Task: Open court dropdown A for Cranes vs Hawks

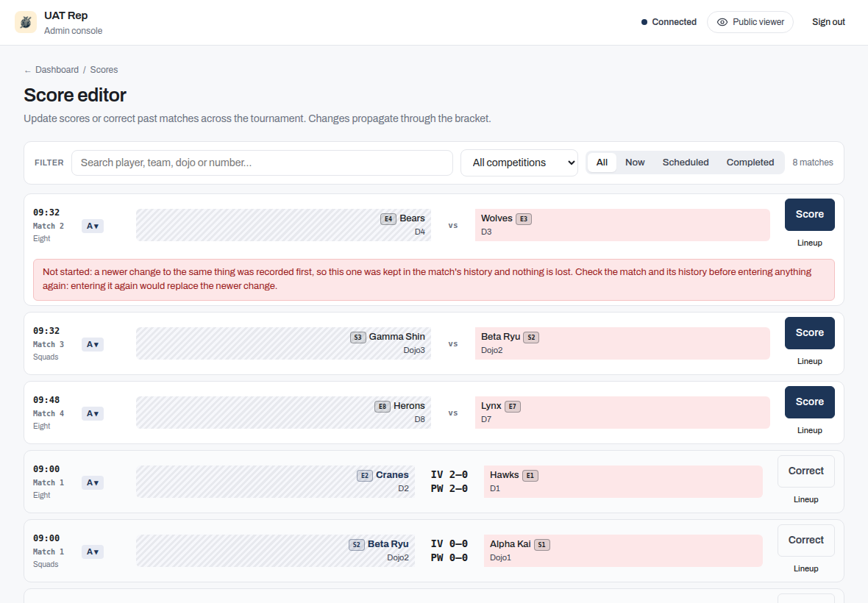Action: pos(93,482)
